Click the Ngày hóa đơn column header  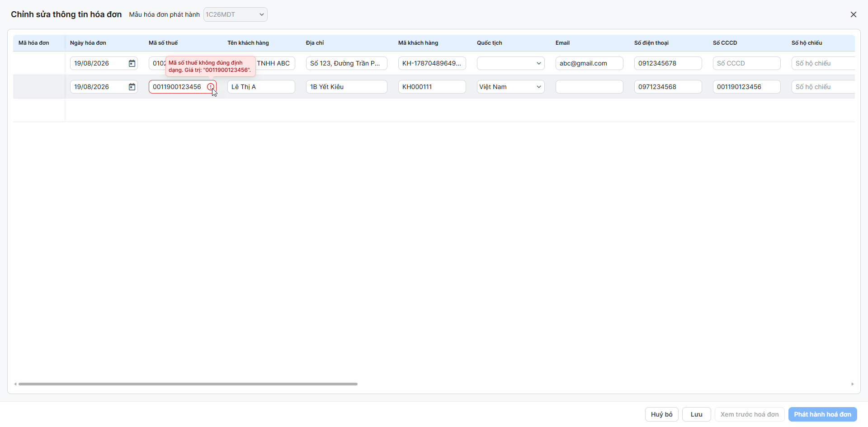pyautogui.click(x=88, y=43)
